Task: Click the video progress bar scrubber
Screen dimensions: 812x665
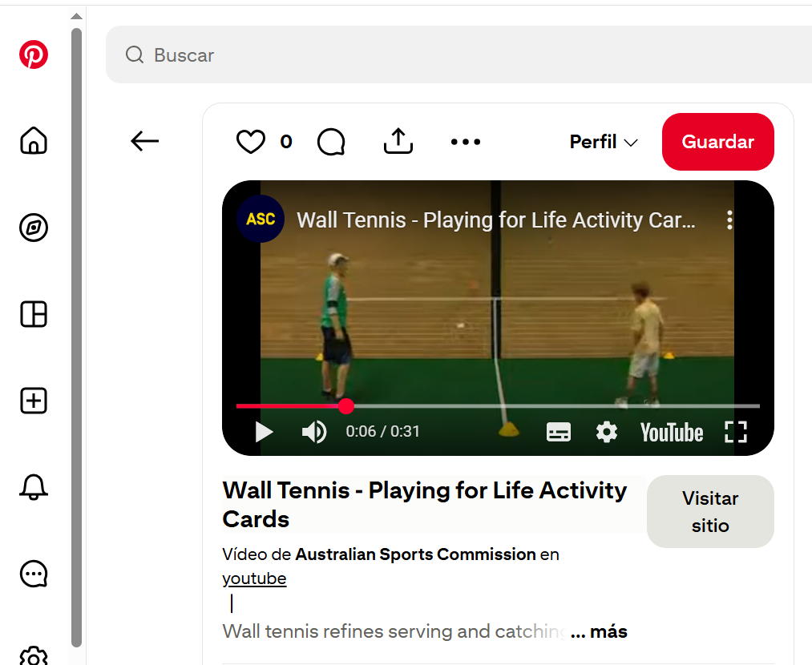Action: click(x=346, y=406)
